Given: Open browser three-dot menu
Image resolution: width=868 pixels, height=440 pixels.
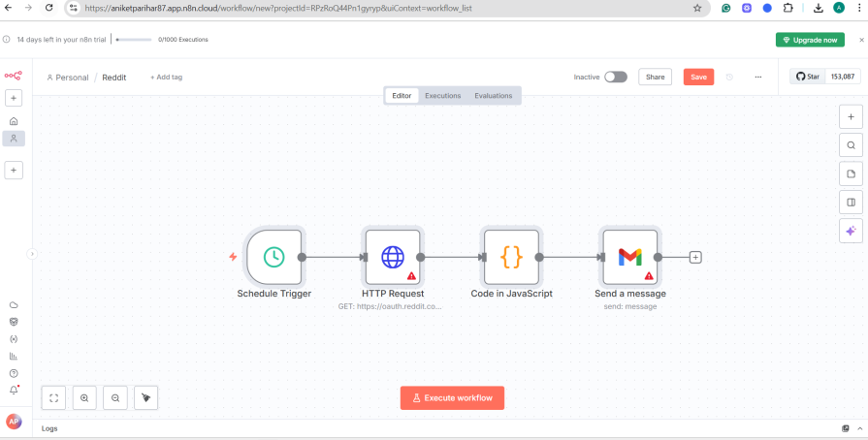Looking at the screenshot, I should pos(859,9).
